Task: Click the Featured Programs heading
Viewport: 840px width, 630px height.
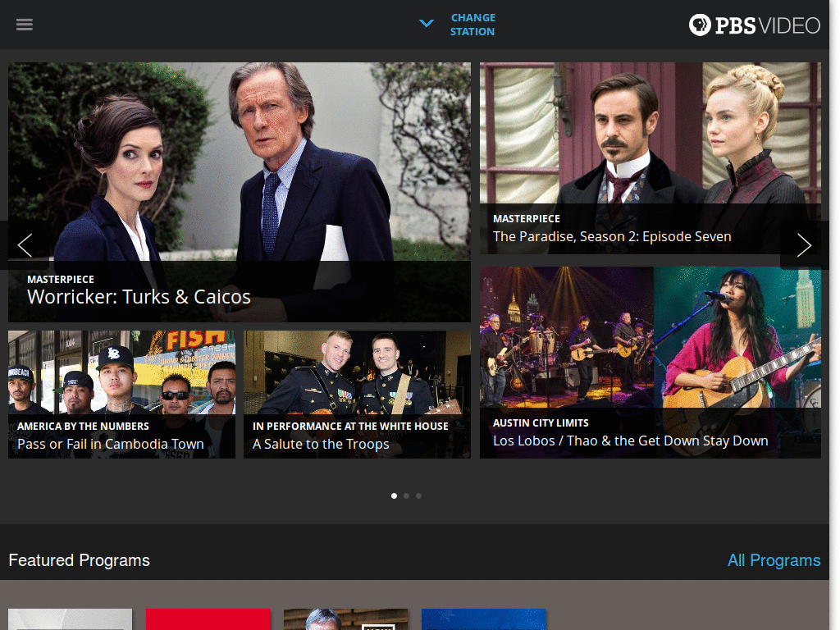Action: click(x=80, y=560)
